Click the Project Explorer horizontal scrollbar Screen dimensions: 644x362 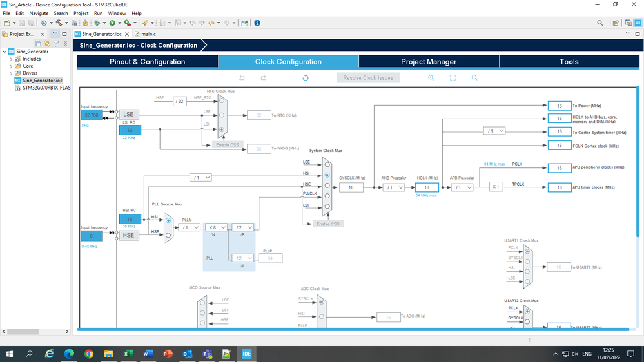pos(23,331)
